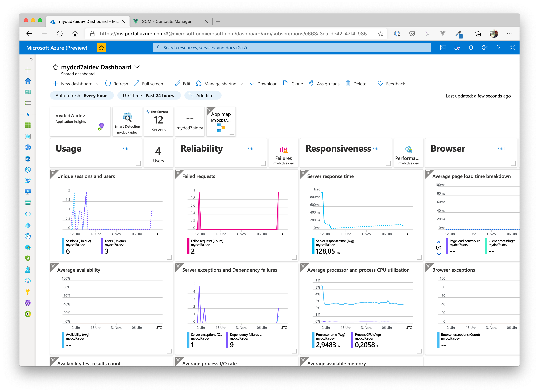
Task: Open the Live Stream 12 Servers tile
Action: click(159, 122)
